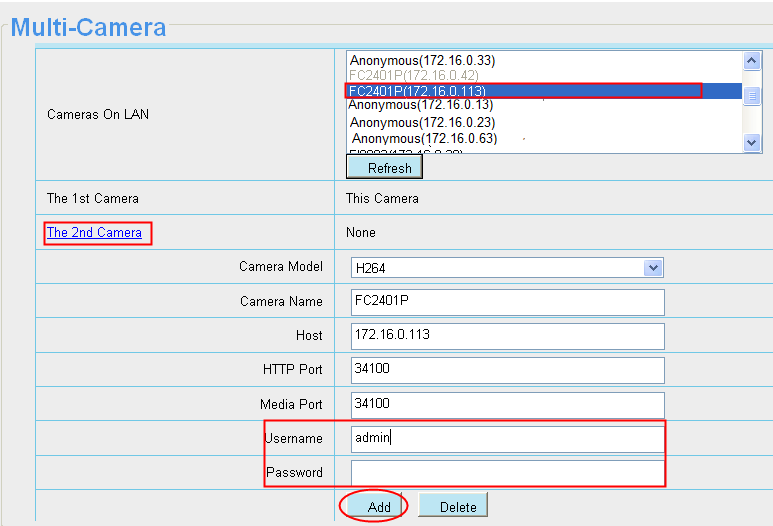Click the HTTP Port input field

(x=507, y=370)
